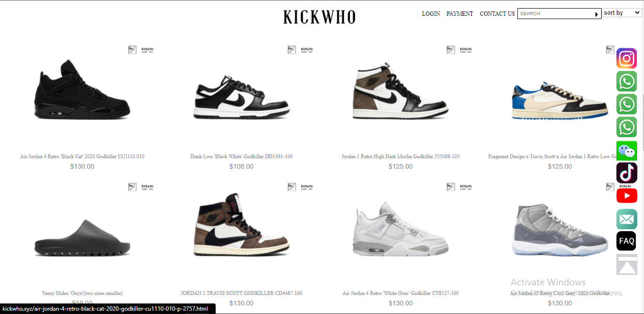Jump to top with arrow icon

pos(626,264)
